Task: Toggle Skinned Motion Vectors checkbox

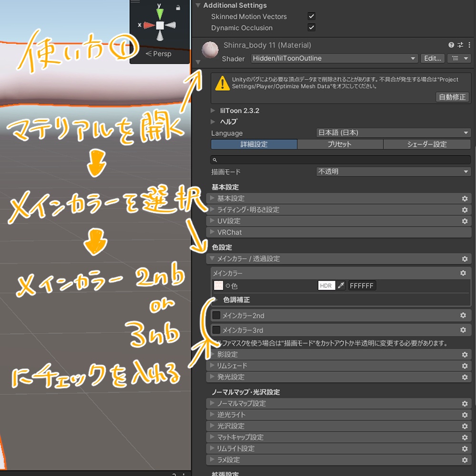Action: (x=311, y=16)
